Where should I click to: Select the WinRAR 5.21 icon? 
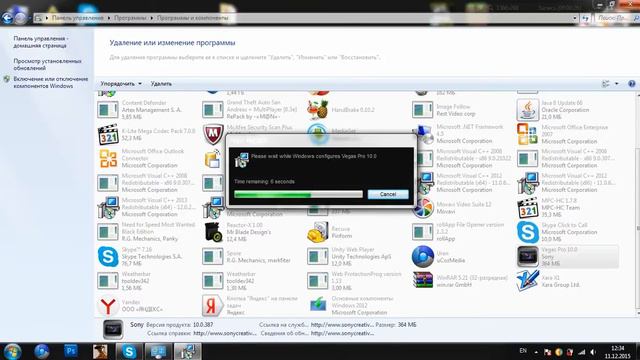[423, 281]
